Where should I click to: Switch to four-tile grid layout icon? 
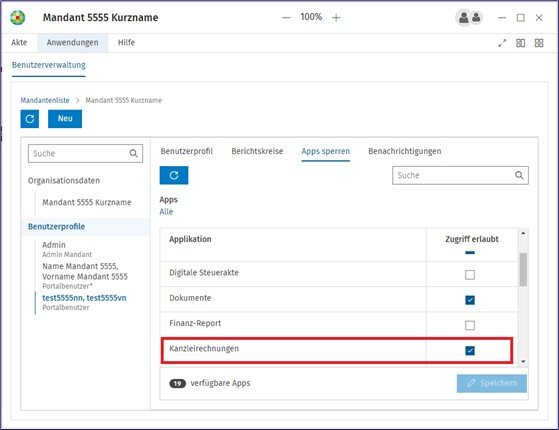coord(539,43)
